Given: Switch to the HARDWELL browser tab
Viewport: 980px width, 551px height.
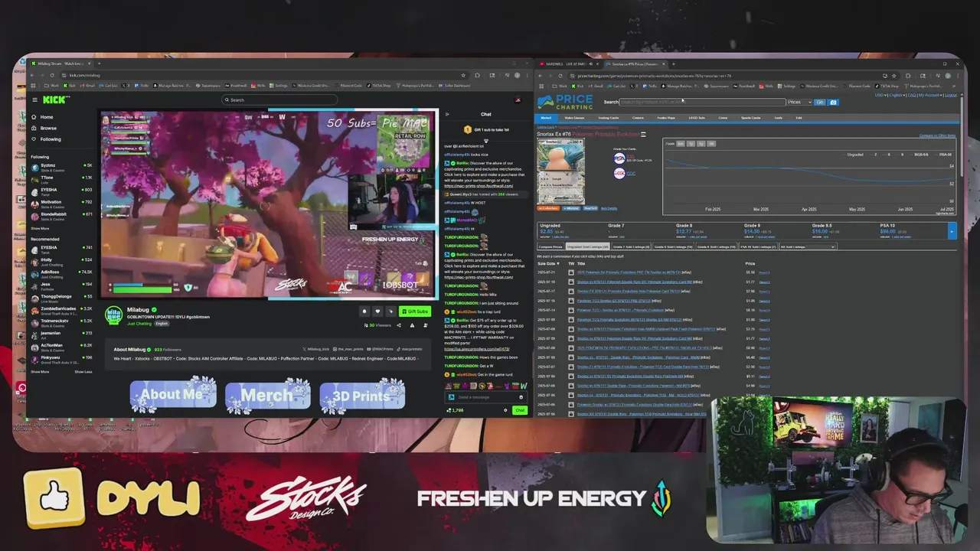Looking at the screenshot, I should tap(570, 64).
